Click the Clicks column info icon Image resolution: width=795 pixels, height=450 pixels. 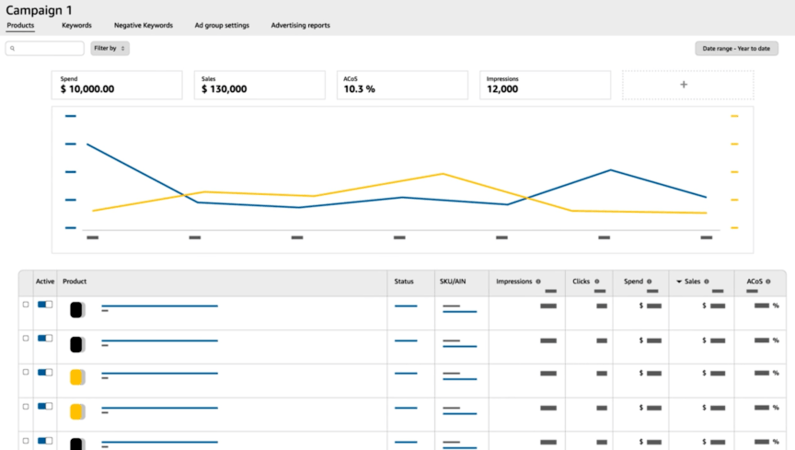tap(597, 281)
